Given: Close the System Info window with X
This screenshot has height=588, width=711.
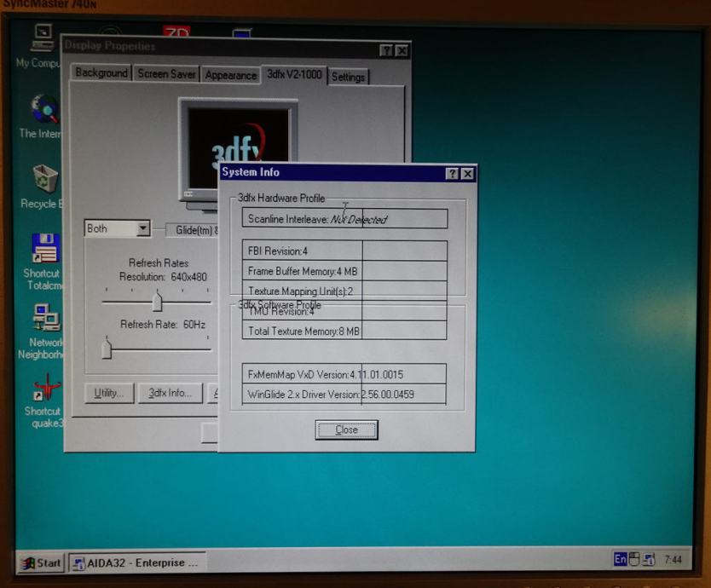Looking at the screenshot, I should click(467, 174).
